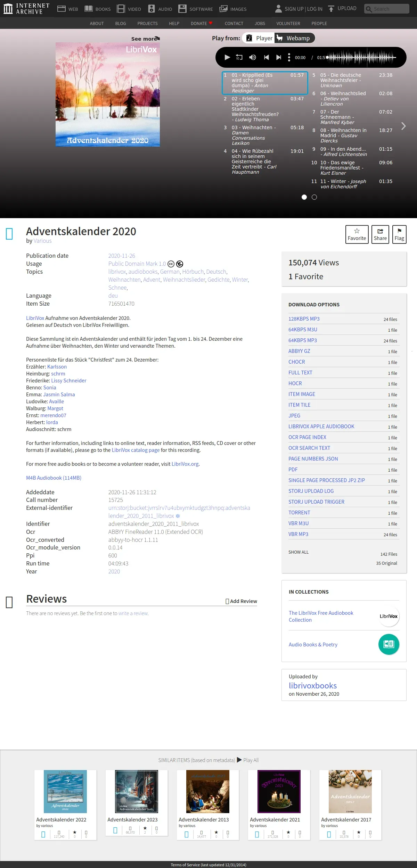The width and height of the screenshot is (417, 868).
Task: Seek on the waveform progress bar
Action: [x=361, y=57]
